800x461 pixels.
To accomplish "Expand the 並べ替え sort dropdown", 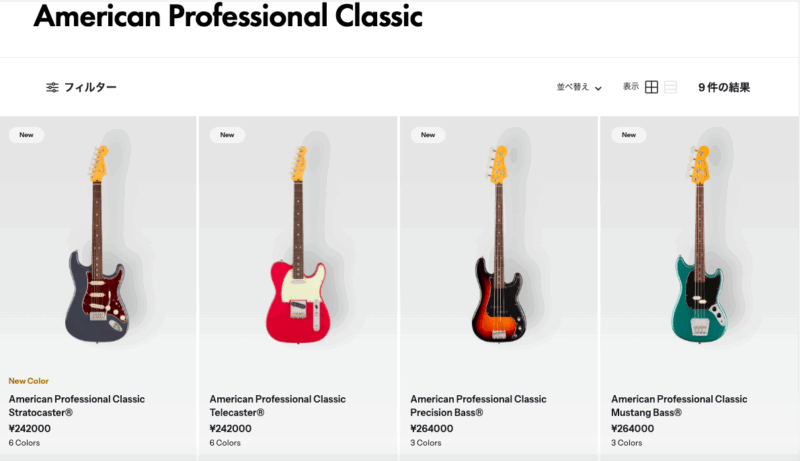I will (x=579, y=87).
